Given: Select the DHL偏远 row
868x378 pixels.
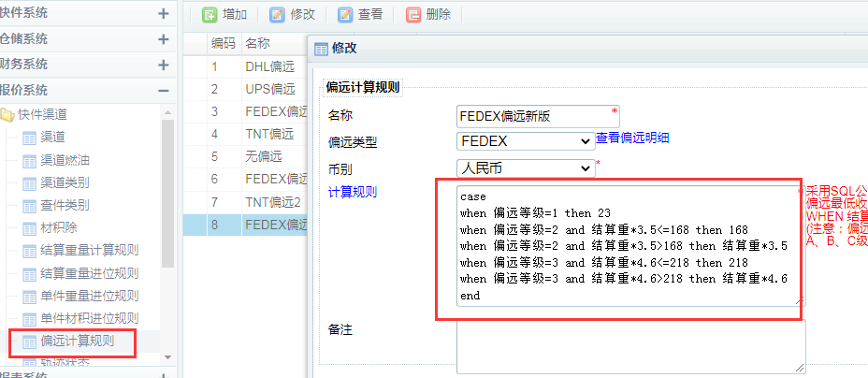Looking at the screenshot, I should [x=246, y=67].
